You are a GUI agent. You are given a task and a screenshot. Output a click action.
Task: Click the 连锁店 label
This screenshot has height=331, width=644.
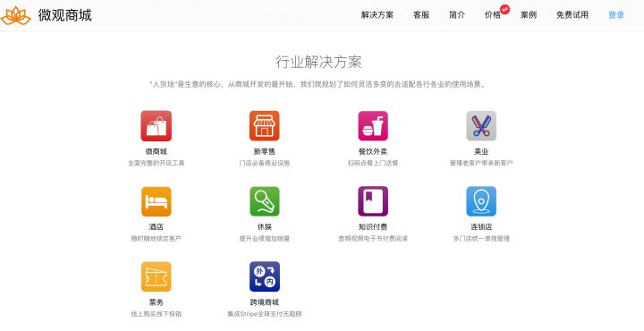click(x=481, y=226)
